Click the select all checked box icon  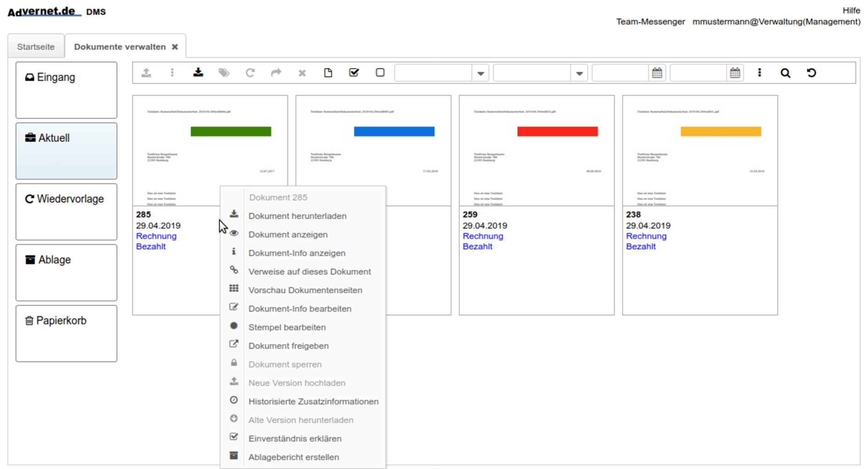[x=354, y=73]
